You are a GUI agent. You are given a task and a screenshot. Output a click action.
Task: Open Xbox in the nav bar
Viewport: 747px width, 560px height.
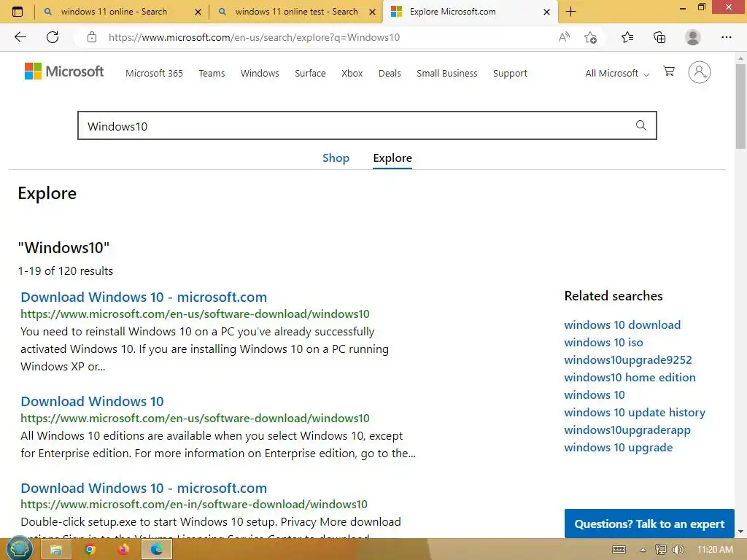point(352,74)
